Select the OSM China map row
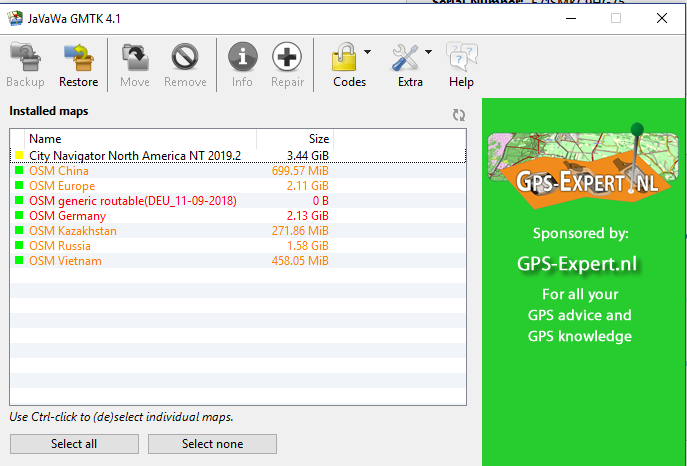This screenshot has width=687, height=466. pyautogui.click(x=238, y=171)
